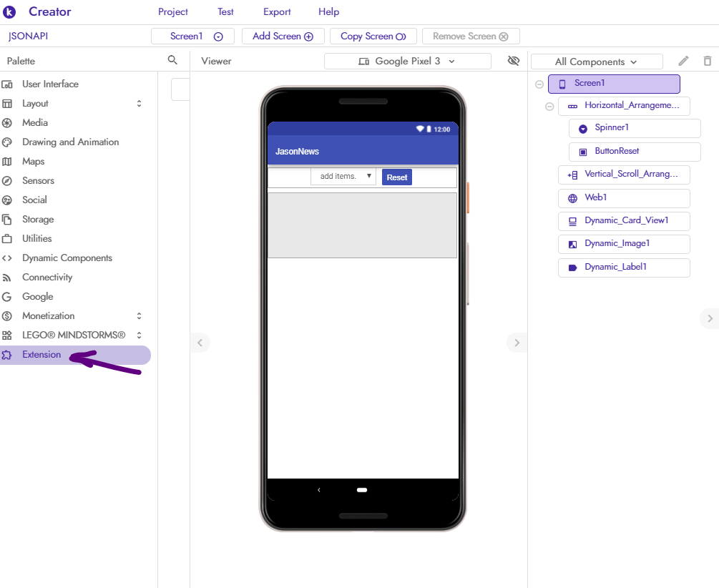Click the Dynamic_Label1 tag icon

click(x=573, y=268)
